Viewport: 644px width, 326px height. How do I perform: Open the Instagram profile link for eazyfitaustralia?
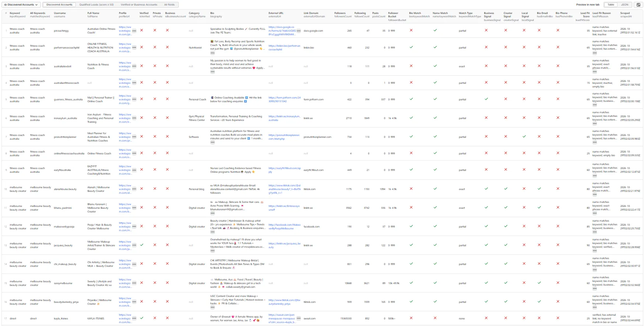[125, 170]
